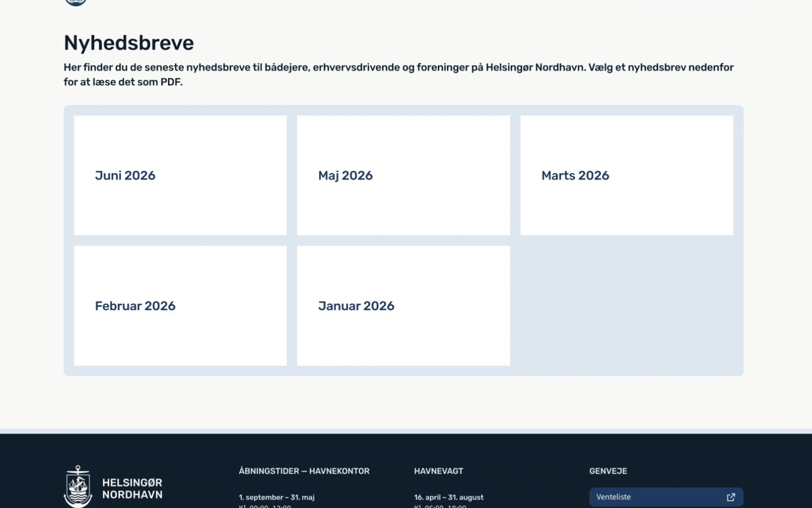Open the Venteliste shortcut button
The height and width of the screenshot is (508, 812).
(666, 497)
